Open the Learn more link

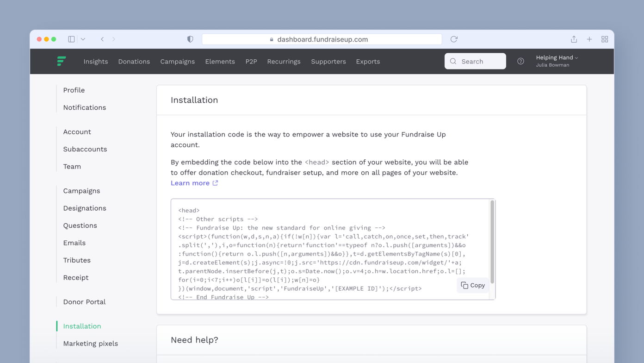click(x=190, y=183)
